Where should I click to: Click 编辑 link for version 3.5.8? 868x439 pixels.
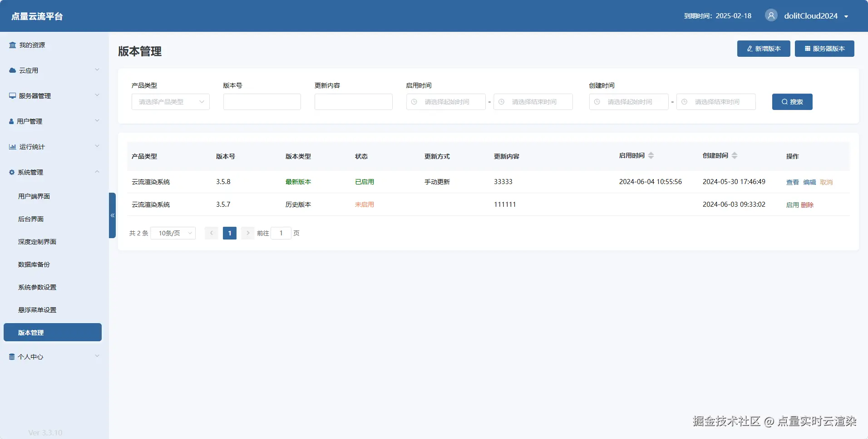(x=809, y=182)
